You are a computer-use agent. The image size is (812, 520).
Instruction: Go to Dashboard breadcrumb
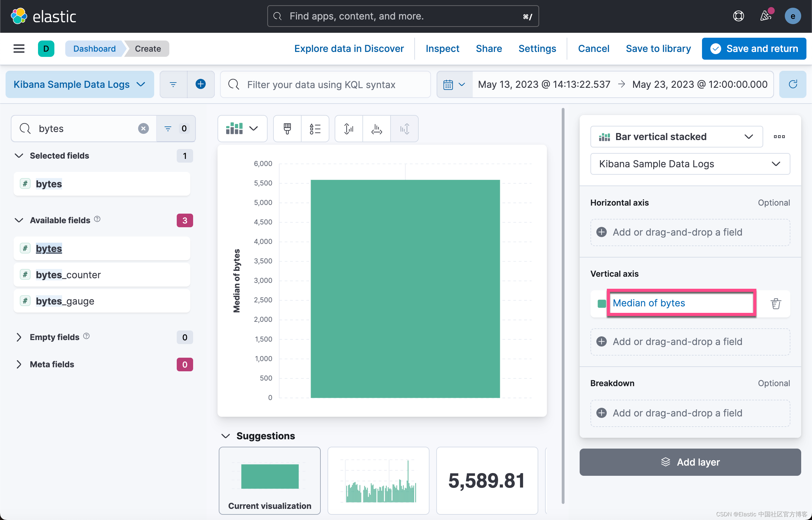[94, 49]
